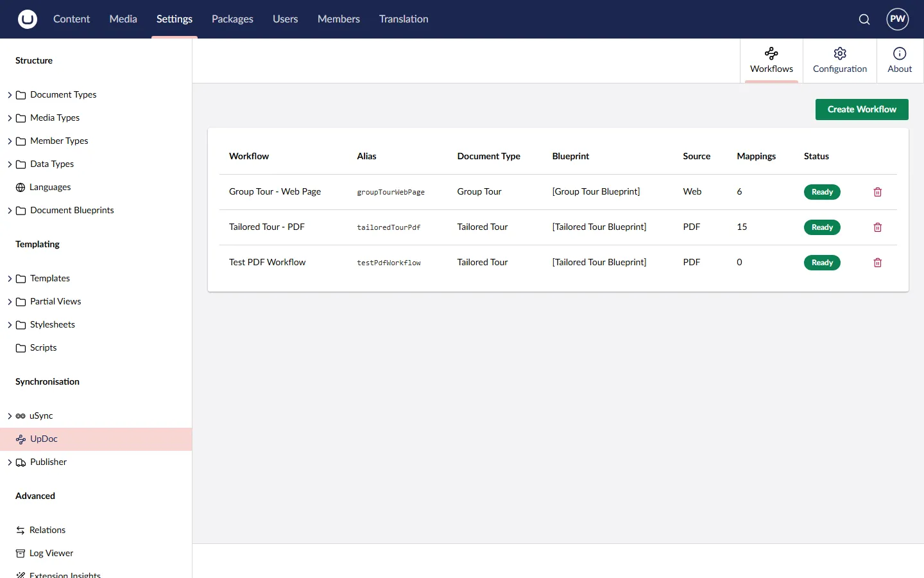Viewport: 924px width, 578px height.
Task: Click the testPdfWorkflow alias text
Action: coord(389,263)
